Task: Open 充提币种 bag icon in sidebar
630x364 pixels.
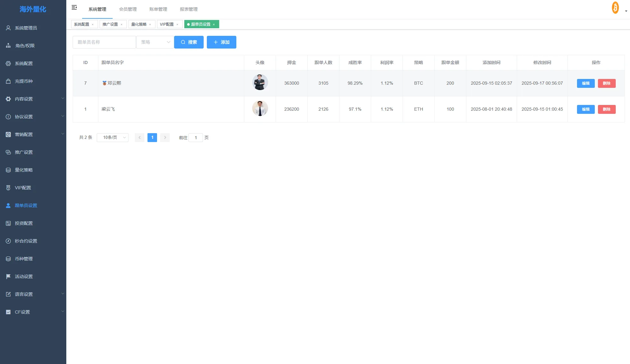Action: pyautogui.click(x=8, y=81)
